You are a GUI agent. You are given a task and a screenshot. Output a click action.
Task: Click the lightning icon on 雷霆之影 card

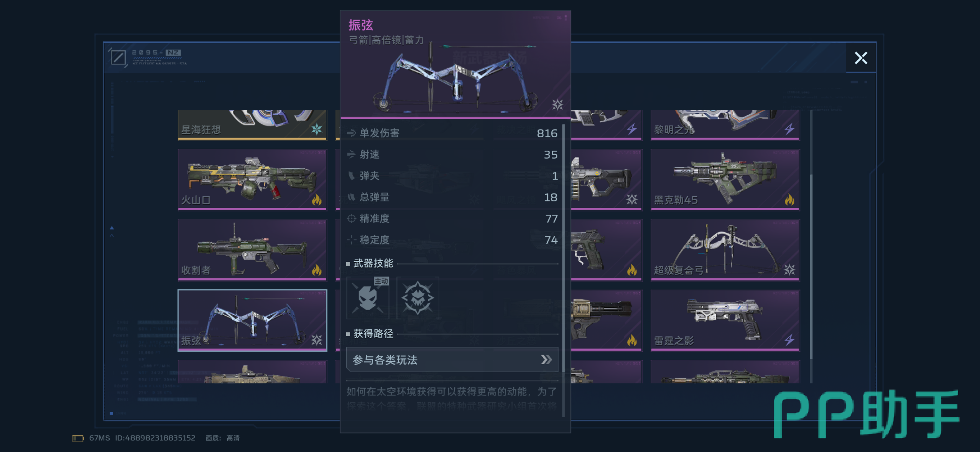(x=789, y=340)
